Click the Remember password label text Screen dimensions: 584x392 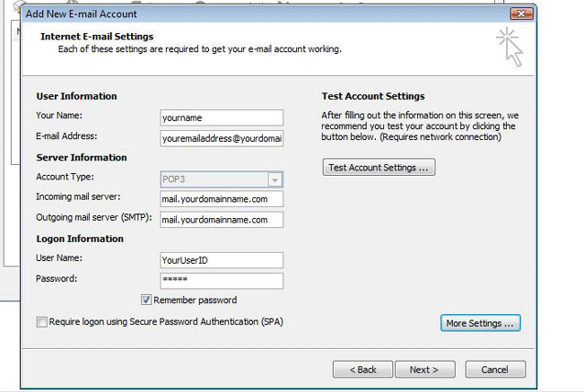(x=196, y=300)
